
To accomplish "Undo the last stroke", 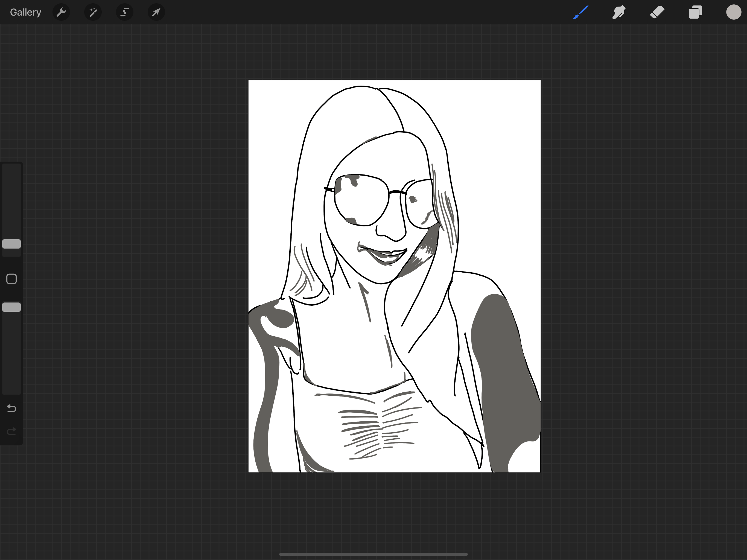I will pos(11,408).
